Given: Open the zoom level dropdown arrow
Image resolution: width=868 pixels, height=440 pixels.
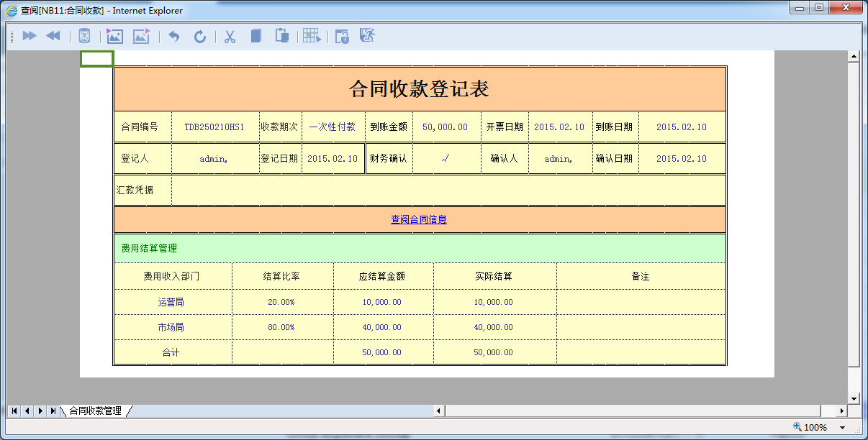Looking at the screenshot, I should coord(843,428).
